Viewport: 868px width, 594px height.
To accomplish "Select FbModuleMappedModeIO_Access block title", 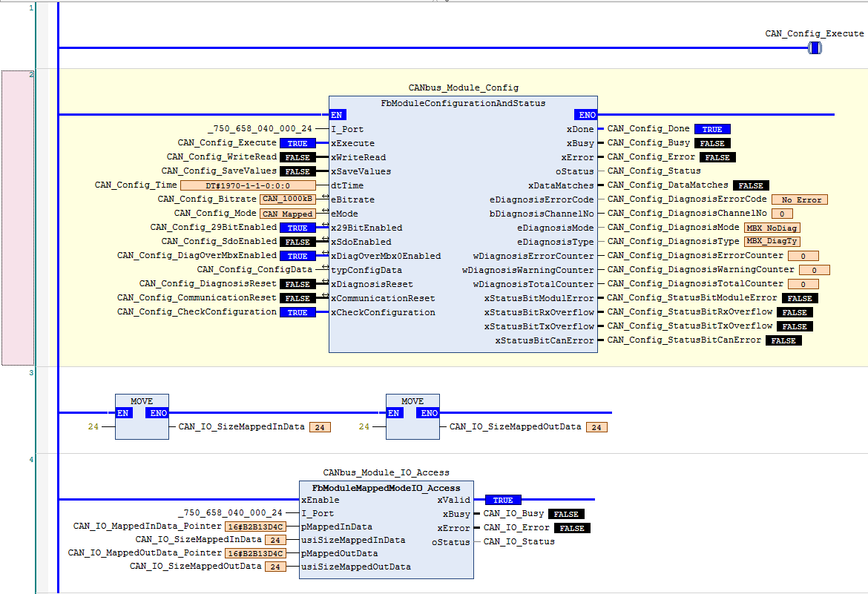I will (386, 488).
